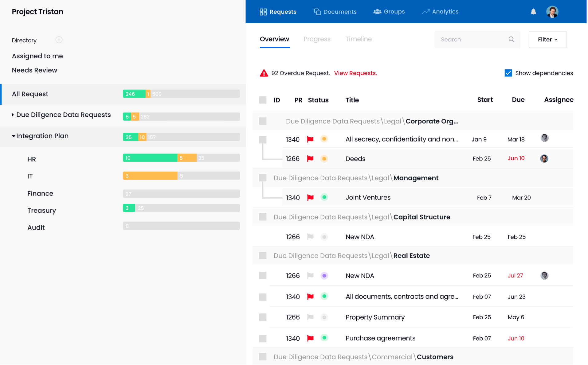Viewport: 588px width, 365px height.
Task: Expand Due Diligence Data Requests in sidebar
Action: coord(12,115)
